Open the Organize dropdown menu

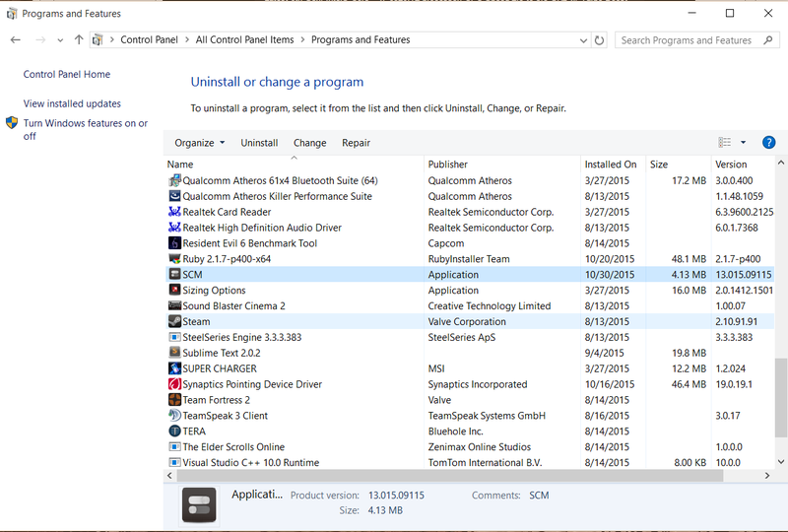[x=200, y=143]
